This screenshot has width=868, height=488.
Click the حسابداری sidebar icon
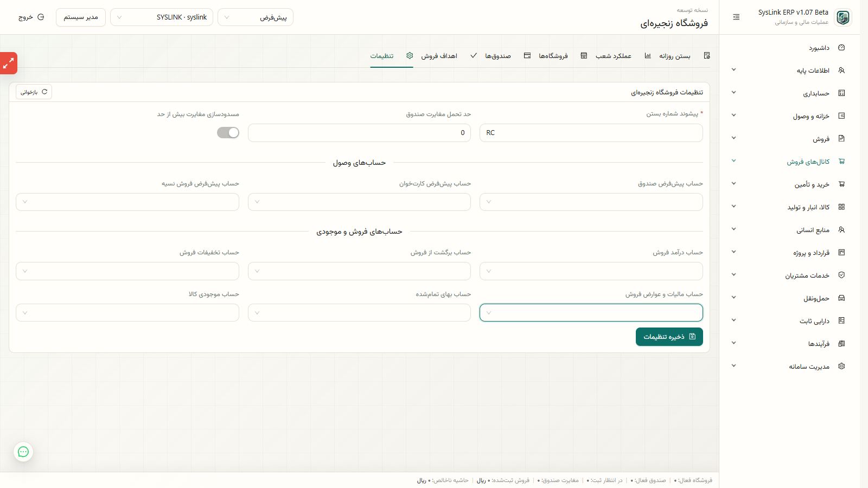(x=841, y=93)
